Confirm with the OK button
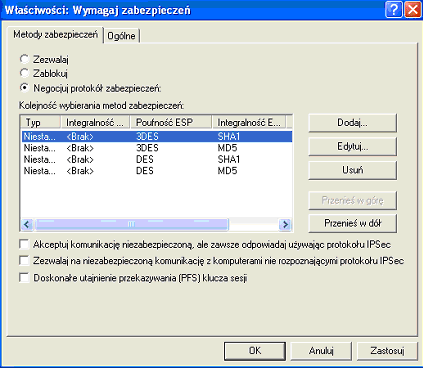 point(255,351)
